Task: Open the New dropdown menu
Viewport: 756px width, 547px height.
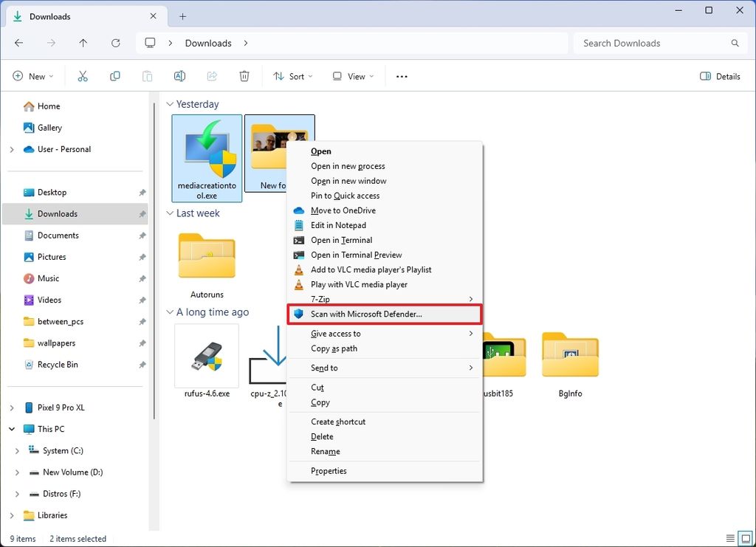Action: (33, 75)
